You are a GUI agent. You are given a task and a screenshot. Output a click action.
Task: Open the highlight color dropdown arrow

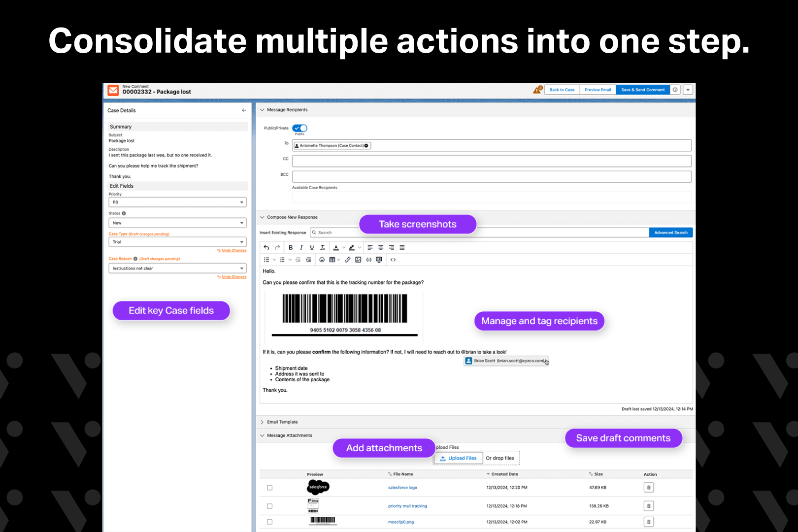[360, 248]
